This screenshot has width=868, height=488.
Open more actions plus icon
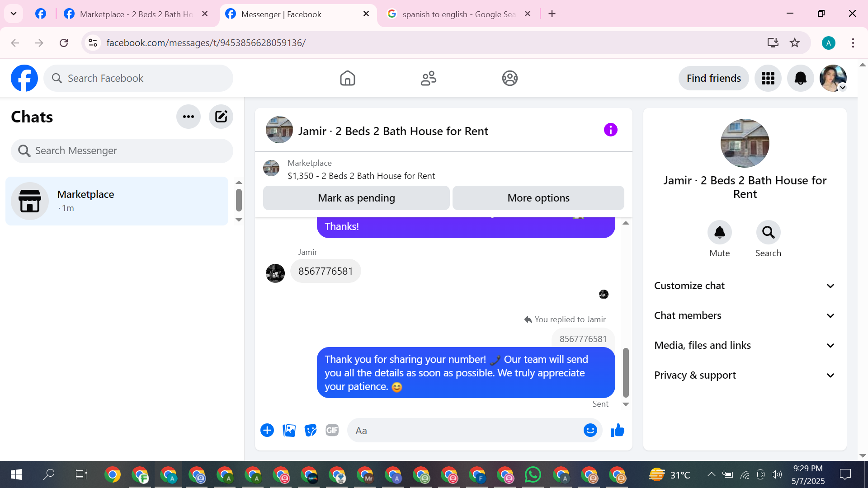267,431
